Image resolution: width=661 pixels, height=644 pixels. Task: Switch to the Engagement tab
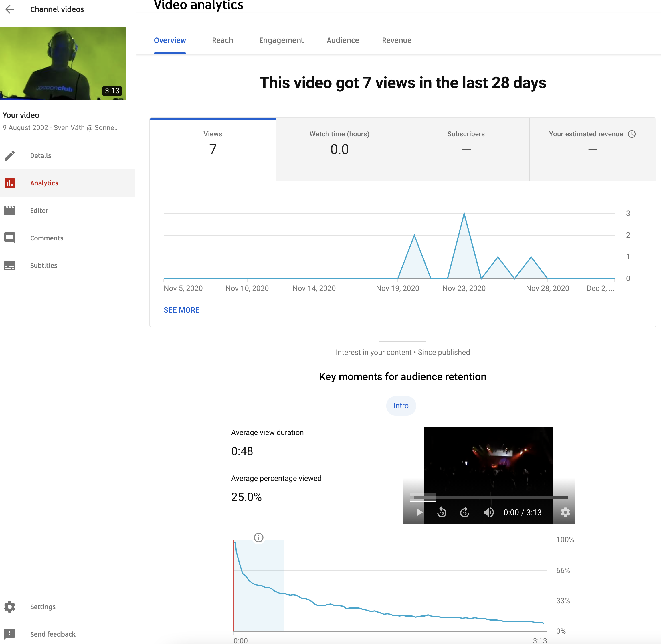point(281,40)
